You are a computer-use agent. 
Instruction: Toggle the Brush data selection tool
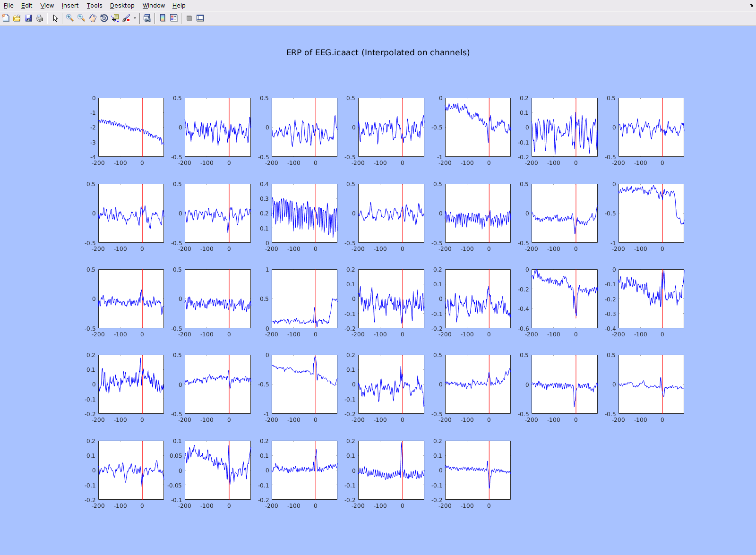[x=126, y=18]
